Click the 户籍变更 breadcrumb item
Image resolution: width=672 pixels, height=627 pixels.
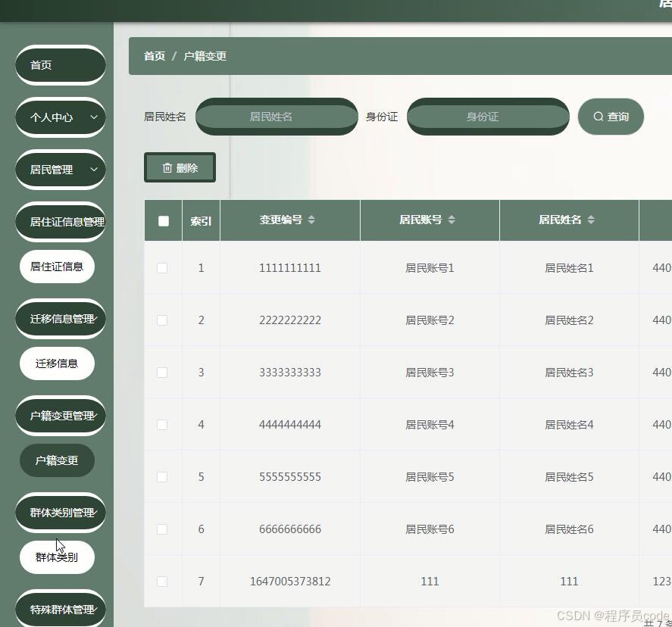[205, 56]
